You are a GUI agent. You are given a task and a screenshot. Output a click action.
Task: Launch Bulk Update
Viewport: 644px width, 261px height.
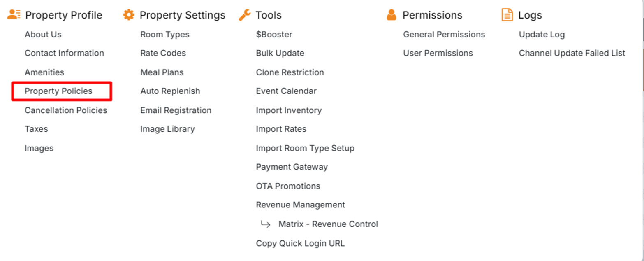point(280,53)
